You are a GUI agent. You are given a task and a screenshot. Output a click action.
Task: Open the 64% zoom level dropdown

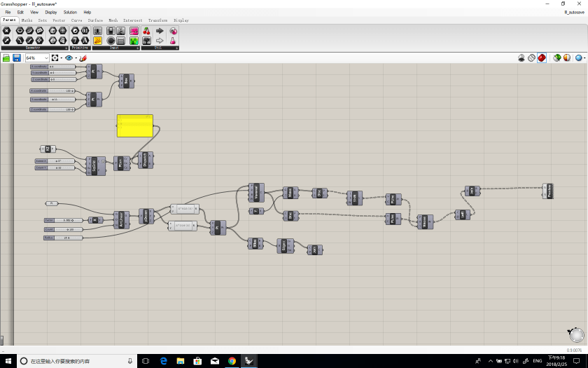tap(46, 57)
